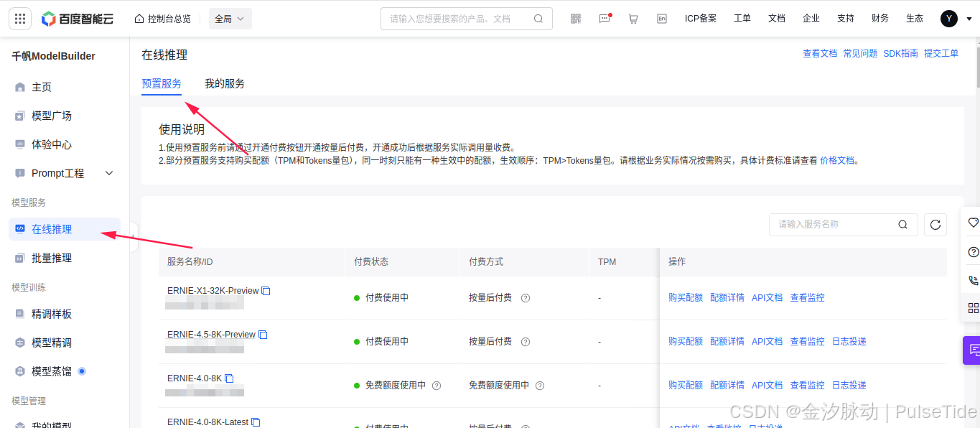
Task: Copy ERNIE-X1-32K-Preview service name
Action: point(266,291)
